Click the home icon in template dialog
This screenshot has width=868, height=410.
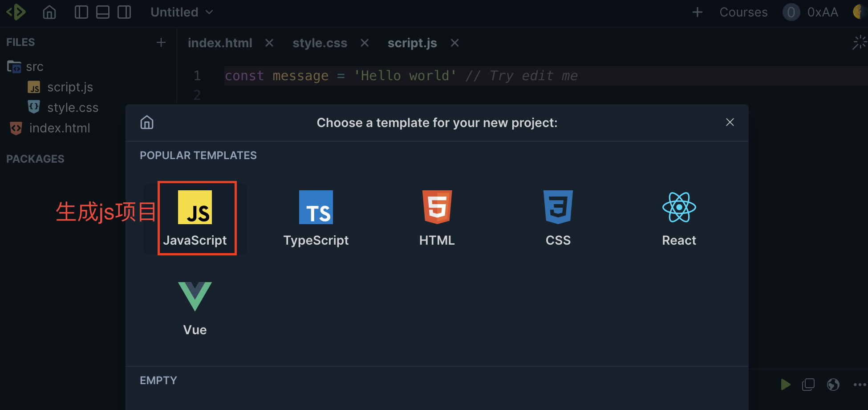click(147, 123)
